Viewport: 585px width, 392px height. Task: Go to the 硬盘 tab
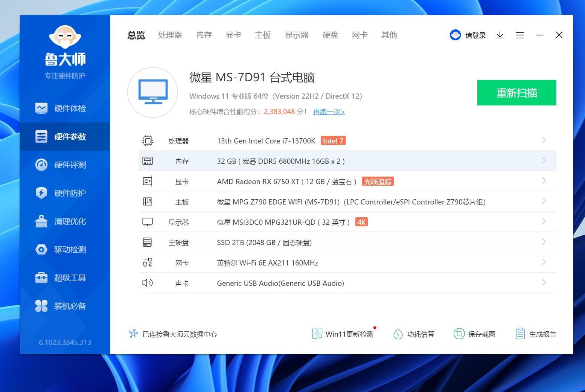point(331,35)
